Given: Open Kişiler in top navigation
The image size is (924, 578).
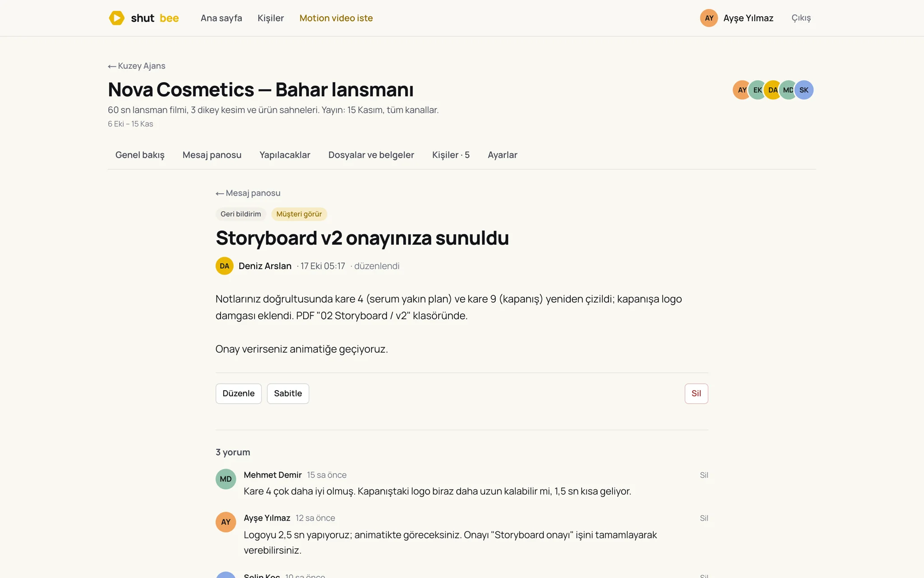Looking at the screenshot, I should pyautogui.click(x=271, y=18).
